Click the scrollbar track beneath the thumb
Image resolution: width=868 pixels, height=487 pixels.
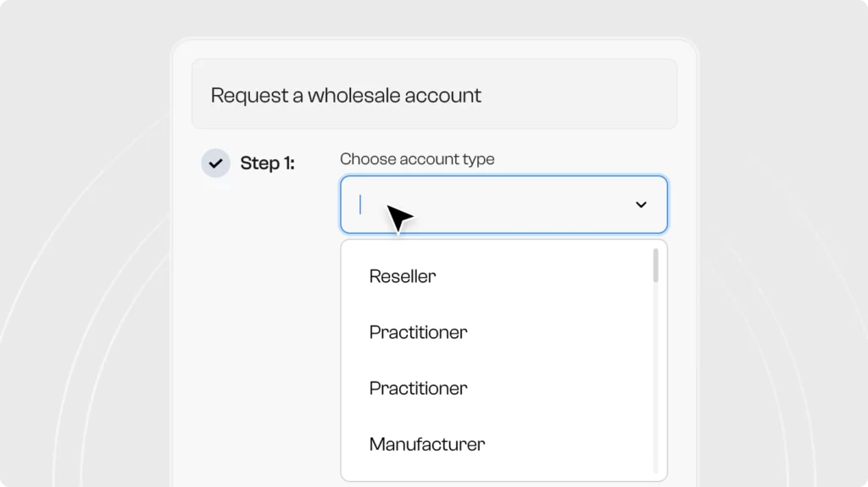click(x=655, y=378)
